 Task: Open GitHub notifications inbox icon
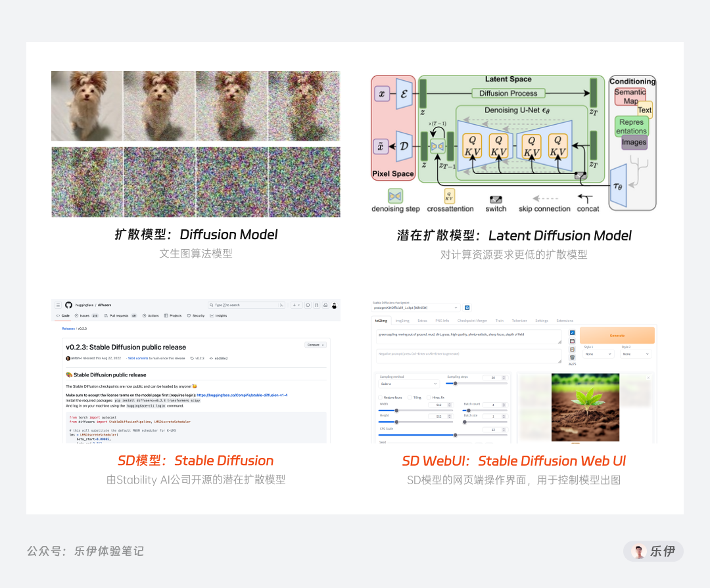point(325,304)
